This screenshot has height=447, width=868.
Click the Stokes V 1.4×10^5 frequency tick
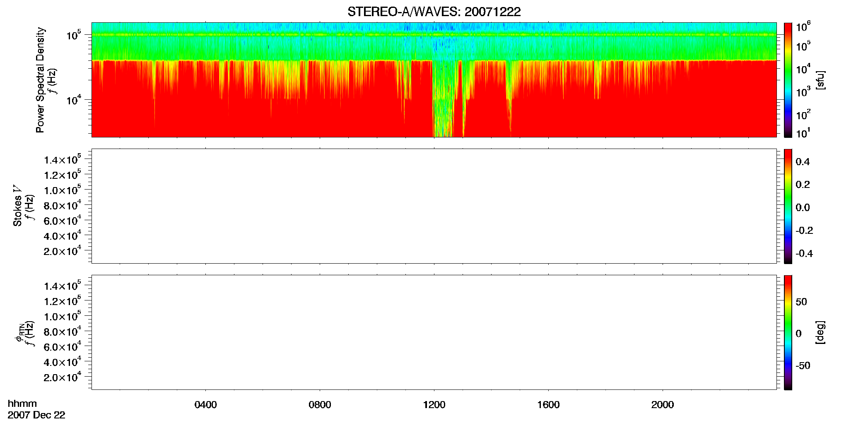pos(63,159)
